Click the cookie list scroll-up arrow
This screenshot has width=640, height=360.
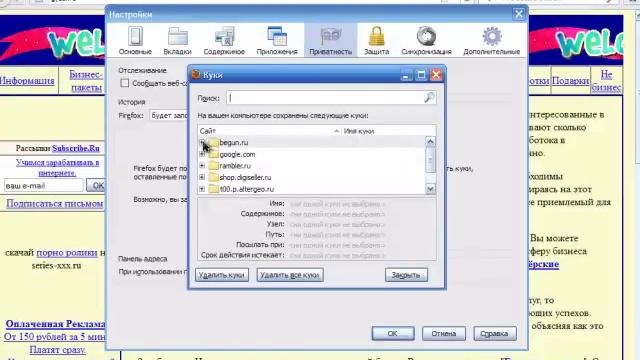[x=430, y=142]
